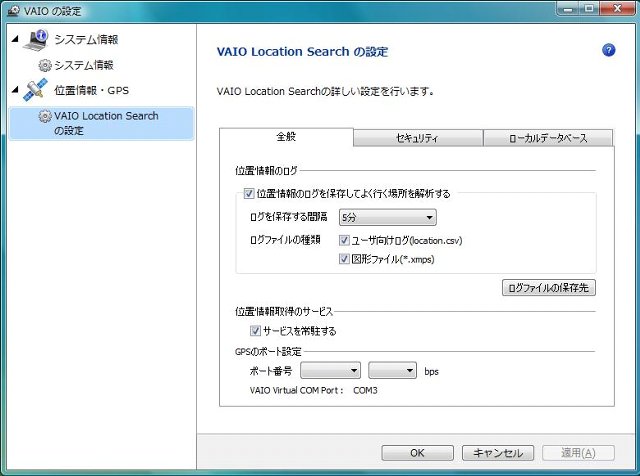Close the VAIO の設定 window
This screenshot has width=640, height=476.
click(x=617, y=8)
